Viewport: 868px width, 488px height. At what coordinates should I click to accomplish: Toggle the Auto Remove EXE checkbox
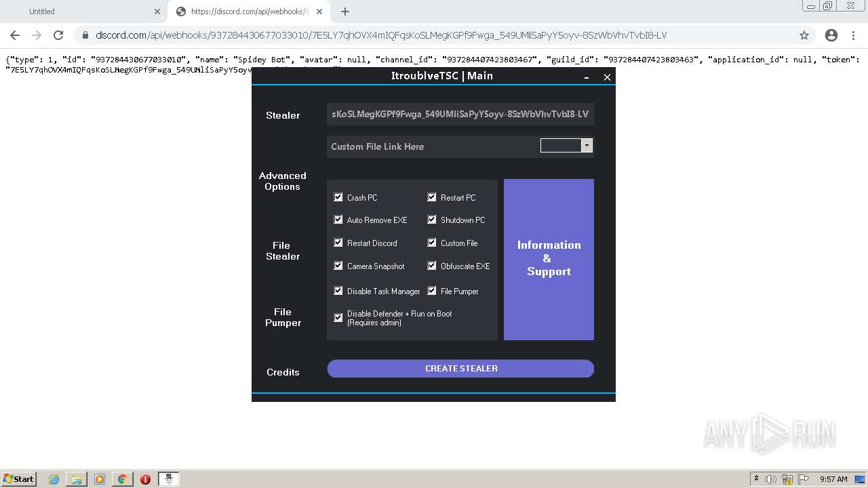click(x=338, y=220)
